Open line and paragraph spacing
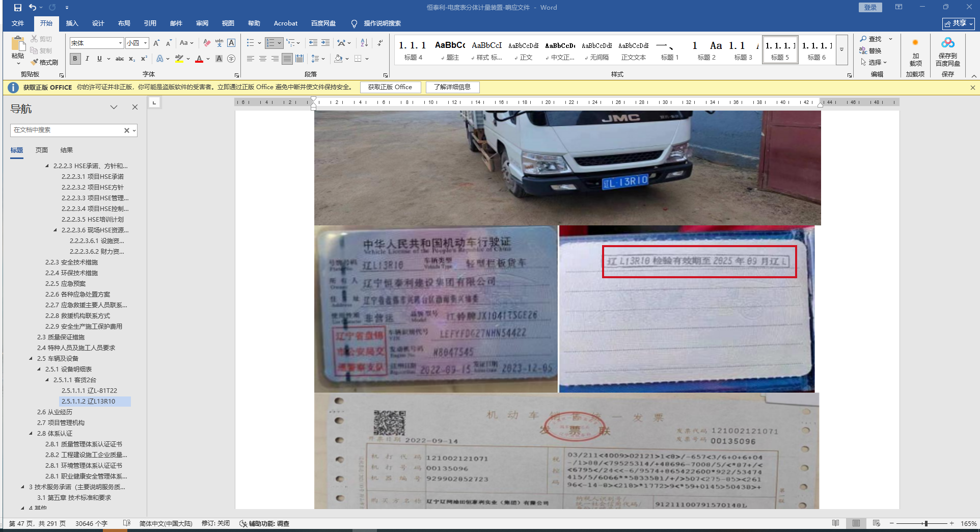The image size is (980, 532). [315, 59]
